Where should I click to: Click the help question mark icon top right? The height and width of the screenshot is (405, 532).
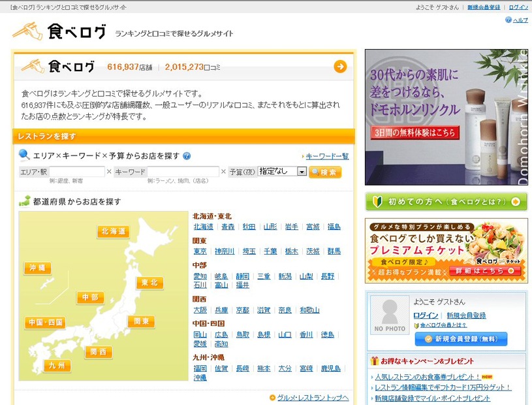click(509, 20)
